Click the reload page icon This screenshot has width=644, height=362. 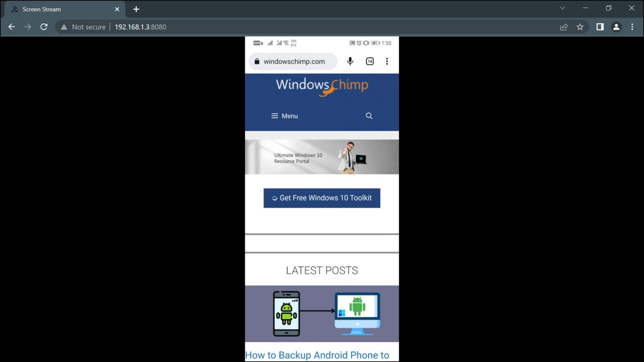click(x=44, y=26)
